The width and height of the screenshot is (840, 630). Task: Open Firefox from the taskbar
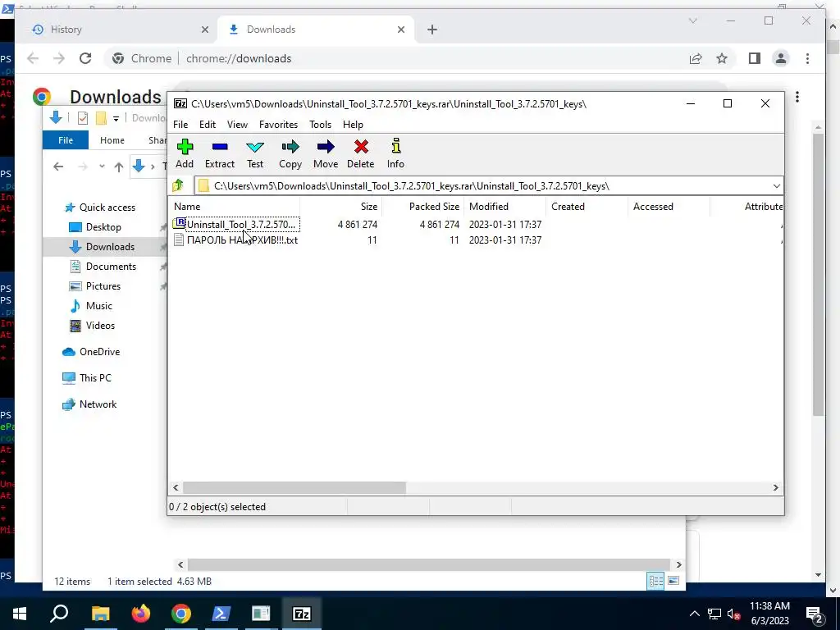[141, 614]
